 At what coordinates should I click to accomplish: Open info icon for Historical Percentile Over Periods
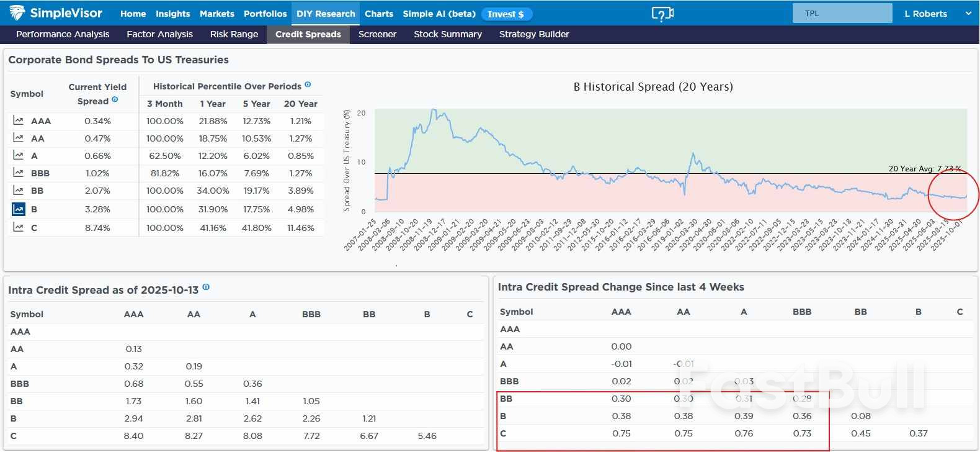click(308, 85)
